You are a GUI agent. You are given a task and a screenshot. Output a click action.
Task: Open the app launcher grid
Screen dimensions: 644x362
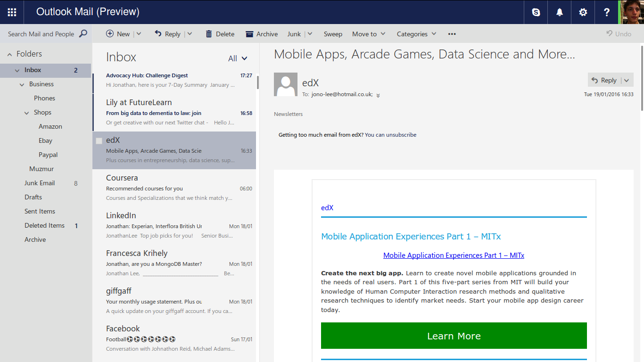(x=12, y=12)
